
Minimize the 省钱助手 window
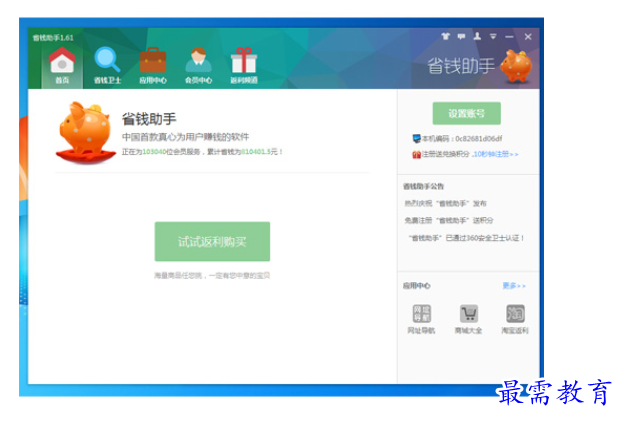point(509,37)
